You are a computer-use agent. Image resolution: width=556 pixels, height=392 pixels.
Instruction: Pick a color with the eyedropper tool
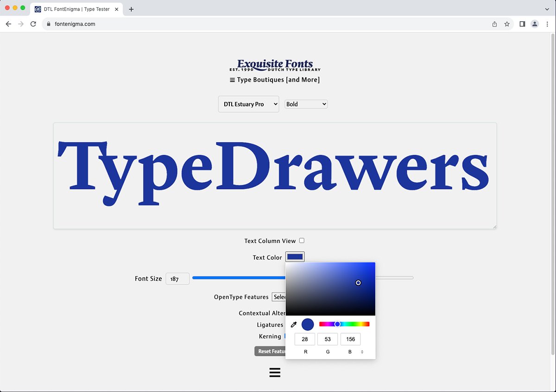tap(293, 324)
